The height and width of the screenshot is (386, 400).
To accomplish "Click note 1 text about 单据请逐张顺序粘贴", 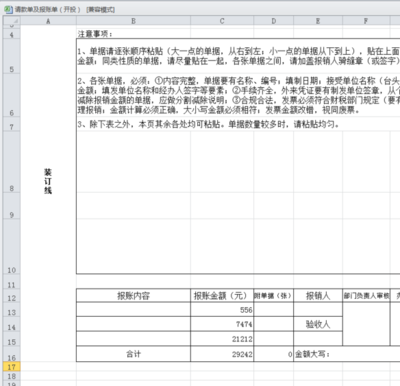I will pyautogui.click(x=238, y=56).
